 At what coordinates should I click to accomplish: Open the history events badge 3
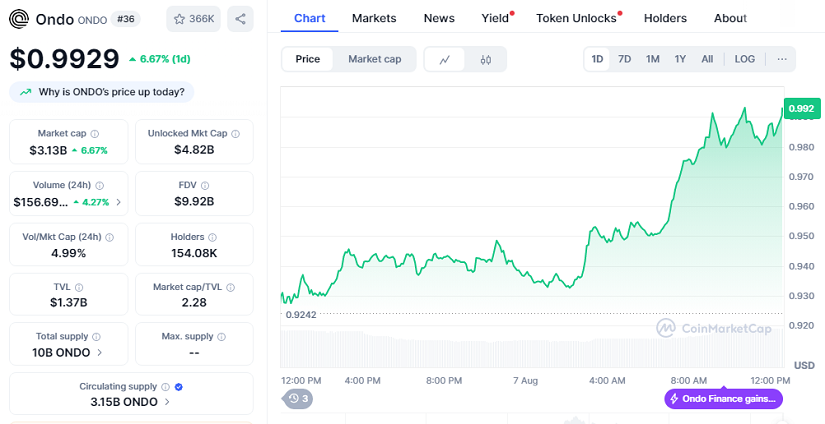coord(299,399)
